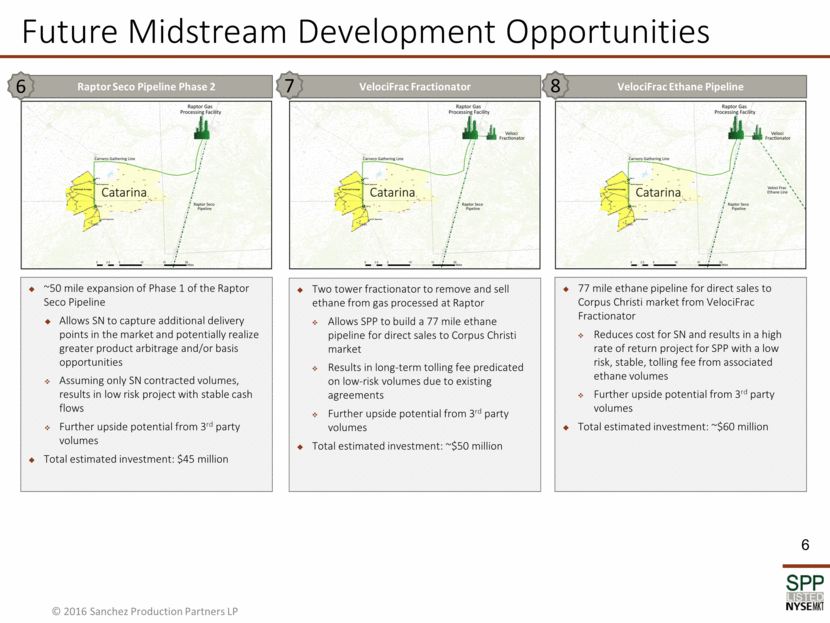Click the 'Total estimated investment: $45 million' bullet
Screen dimensions: 830x623
point(136,459)
